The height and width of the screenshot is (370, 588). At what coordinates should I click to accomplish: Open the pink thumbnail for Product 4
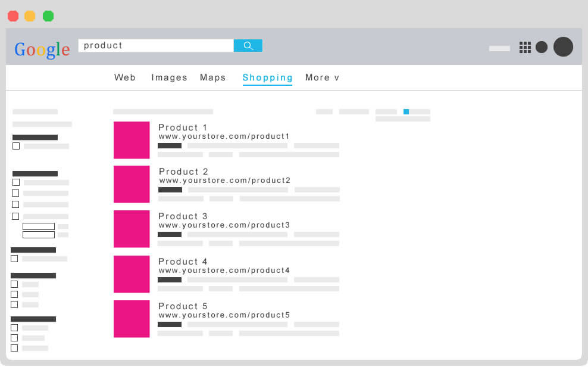coord(132,274)
